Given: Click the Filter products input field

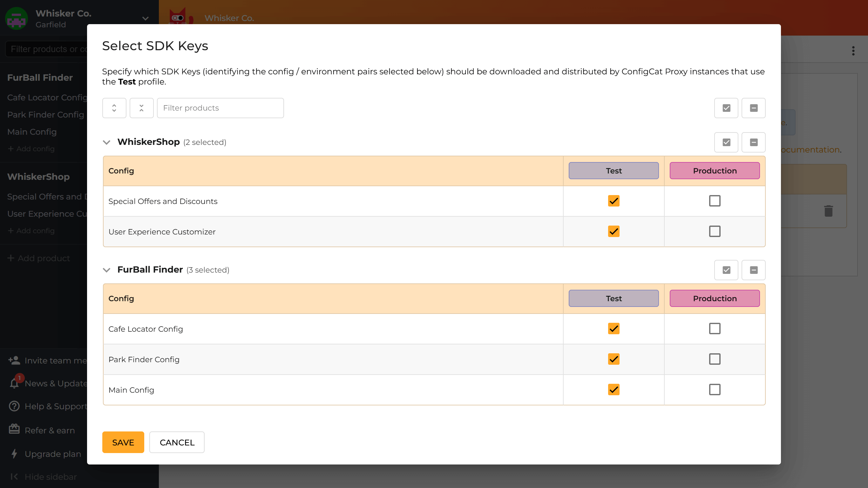Looking at the screenshot, I should [220, 108].
